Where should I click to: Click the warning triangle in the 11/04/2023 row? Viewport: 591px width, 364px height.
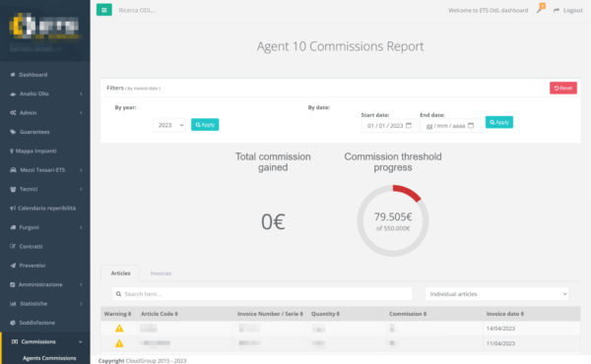(119, 343)
